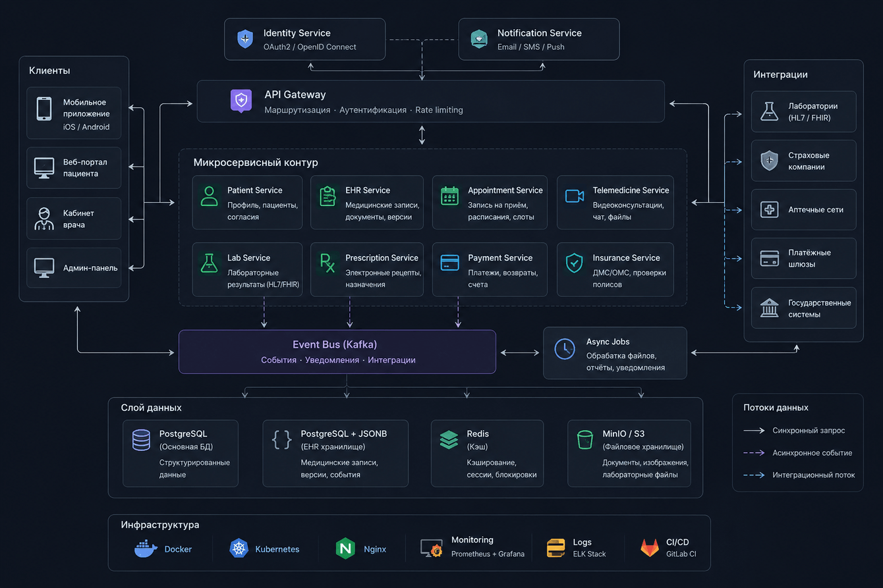The height and width of the screenshot is (588, 883).
Task: Click the Logs ELK Stack icon
Action: [556, 548]
